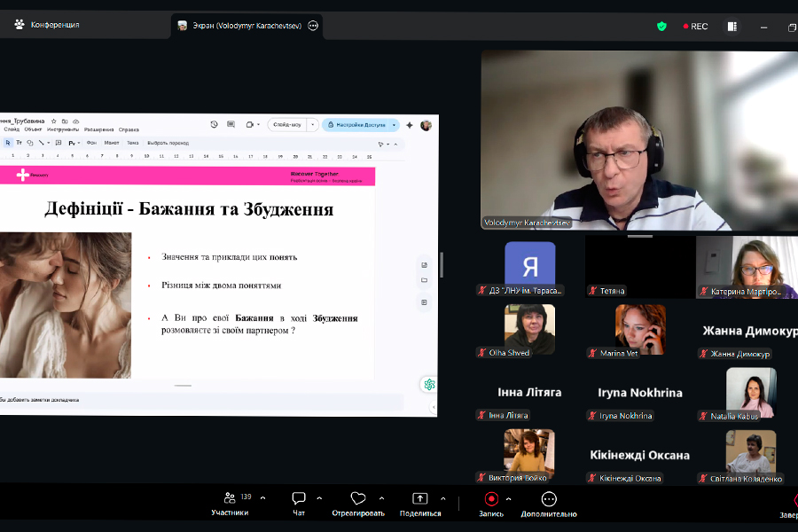Click the Макет layout button
798x532 pixels.
tap(112, 143)
